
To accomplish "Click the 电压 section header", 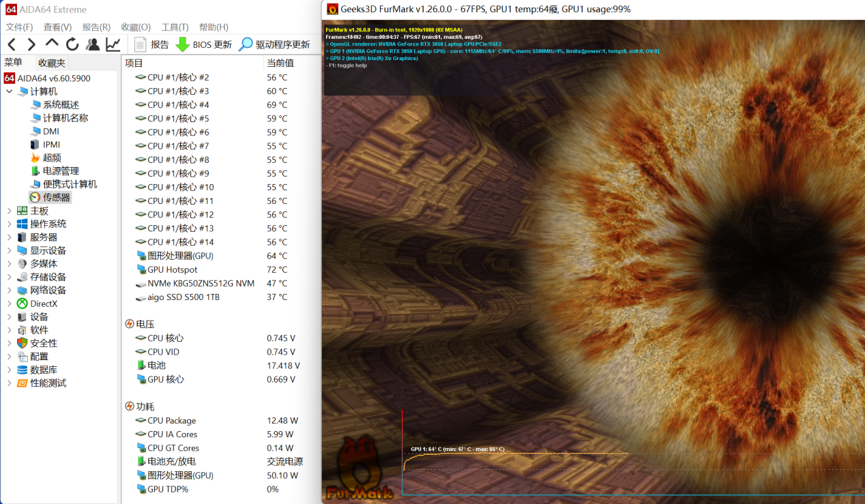I will (x=140, y=324).
